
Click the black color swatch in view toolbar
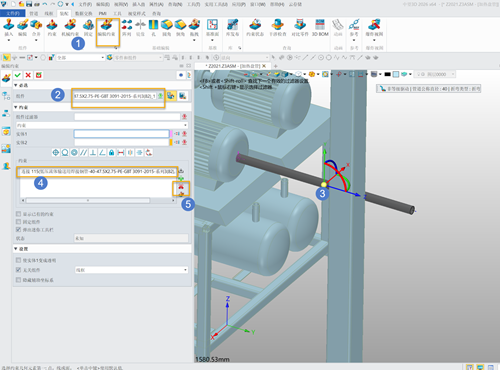click(x=387, y=74)
